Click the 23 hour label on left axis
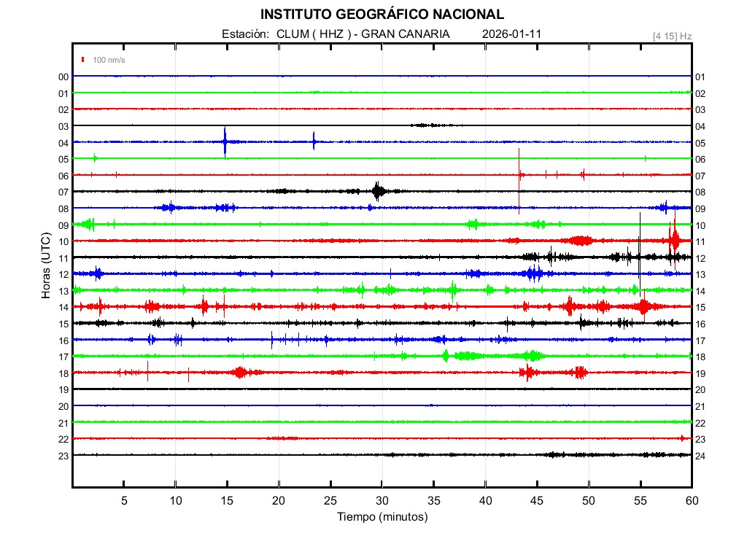This screenshot has width=747, height=560. 63,456
